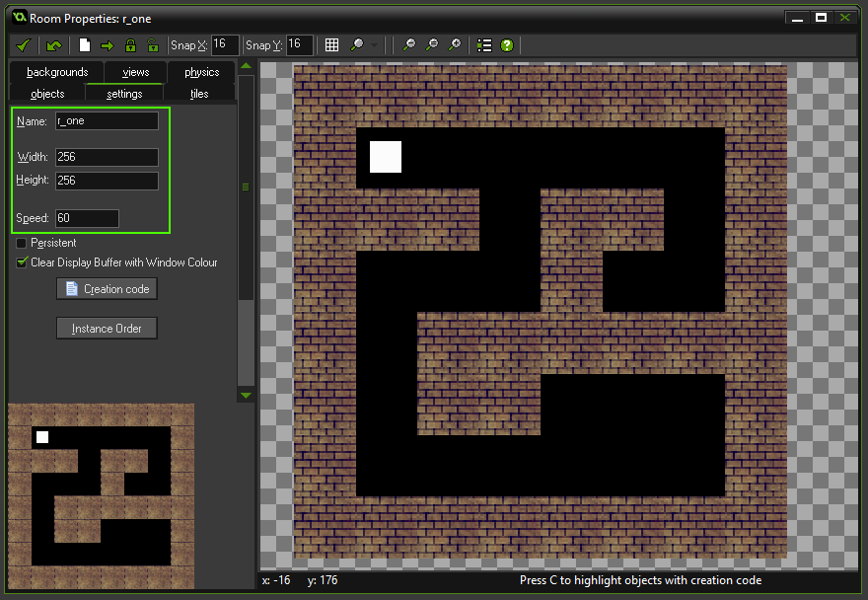Click the room minimap preview thumbnail
Viewport: 868px width, 600px height.
(102, 495)
